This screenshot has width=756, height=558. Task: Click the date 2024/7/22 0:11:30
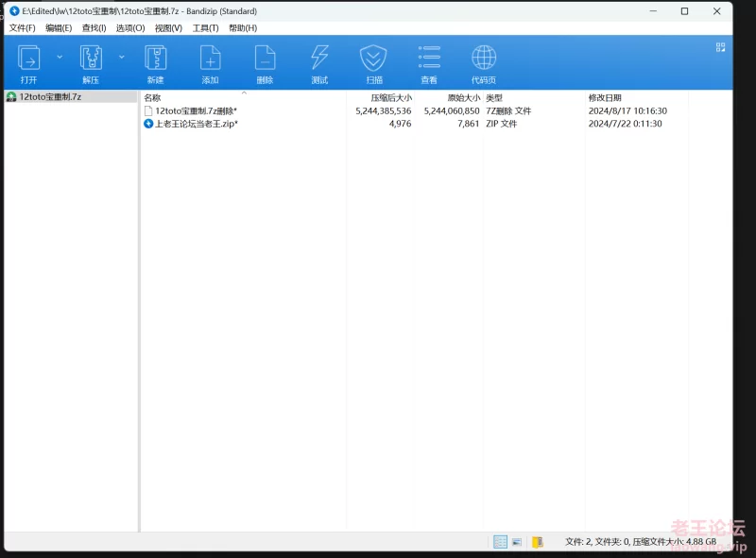pyautogui.click(x=625, y=124)
